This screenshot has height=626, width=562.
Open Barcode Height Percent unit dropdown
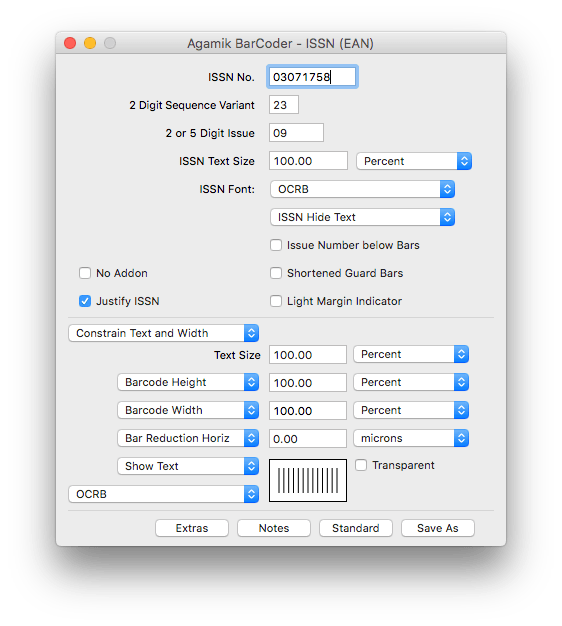pos(411,382)
